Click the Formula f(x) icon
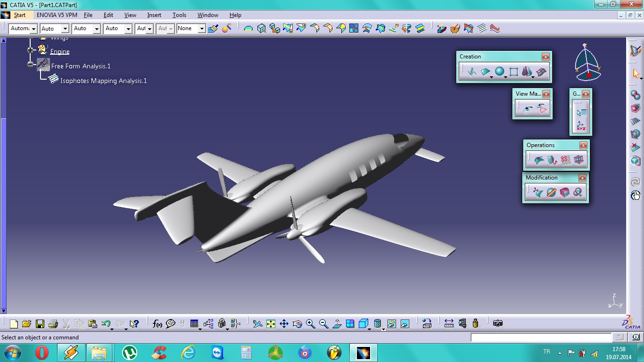The height and width of the screenshot is (362, 644). (157, 324)
